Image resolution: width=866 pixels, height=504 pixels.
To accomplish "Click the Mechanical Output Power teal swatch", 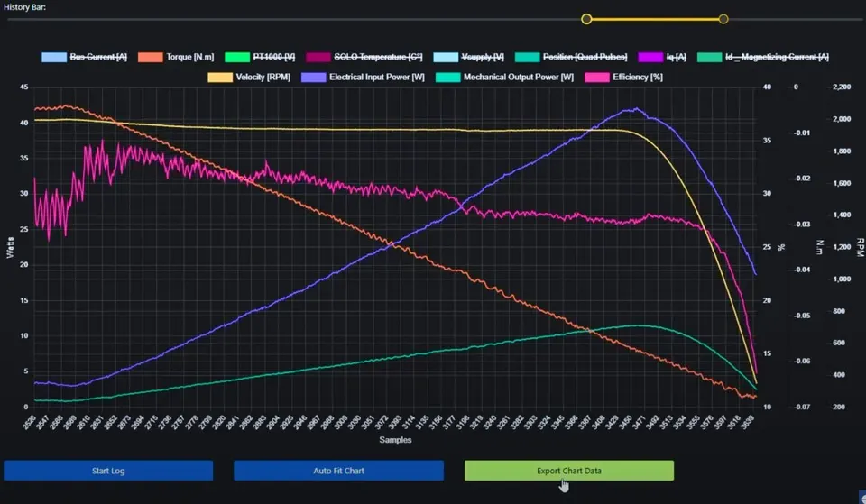I will tap(448, 77).
